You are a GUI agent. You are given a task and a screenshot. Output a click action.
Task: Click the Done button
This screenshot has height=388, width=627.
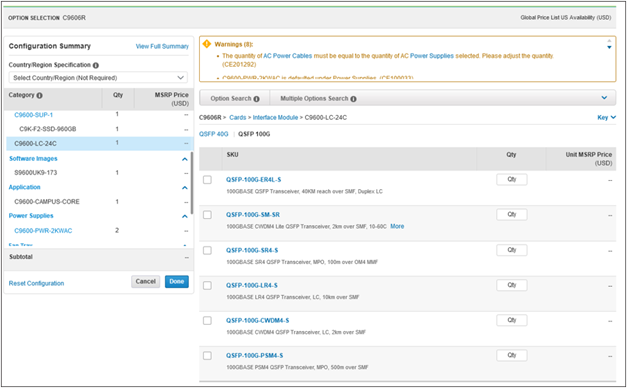point(177,282)
